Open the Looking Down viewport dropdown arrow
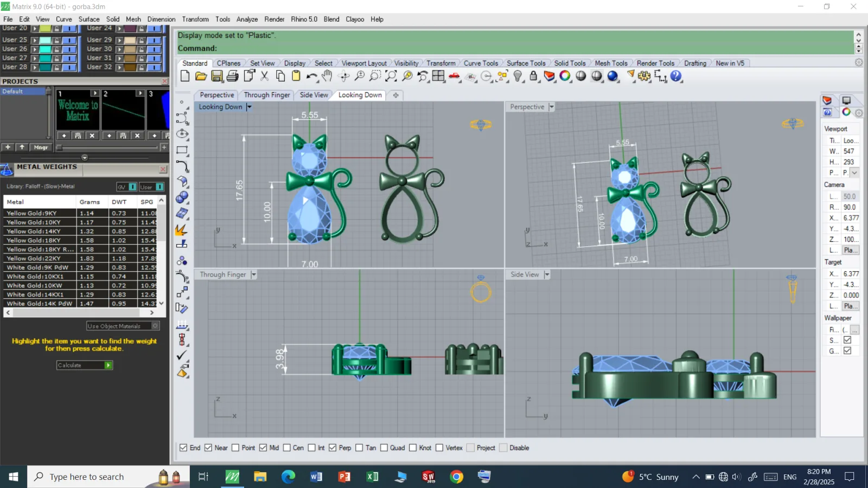The width and height of the screenshot is (868, 488). (x=249, y=107)
